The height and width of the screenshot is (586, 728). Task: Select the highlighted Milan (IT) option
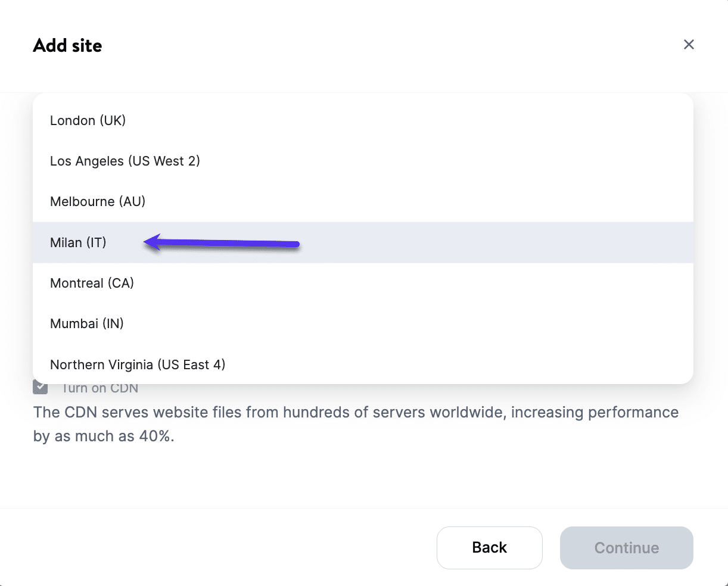[x=78, y=243]
